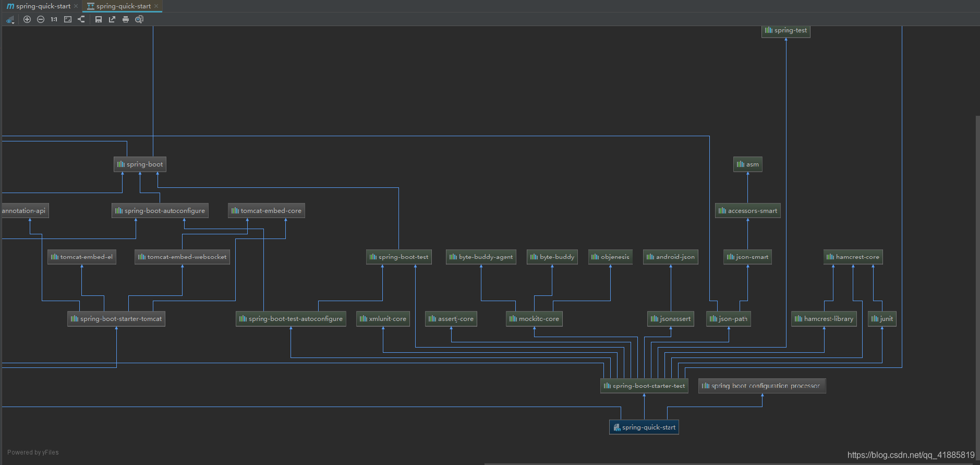
Task: Select the root spring-quick-start module node
Action: pos(644,427)
